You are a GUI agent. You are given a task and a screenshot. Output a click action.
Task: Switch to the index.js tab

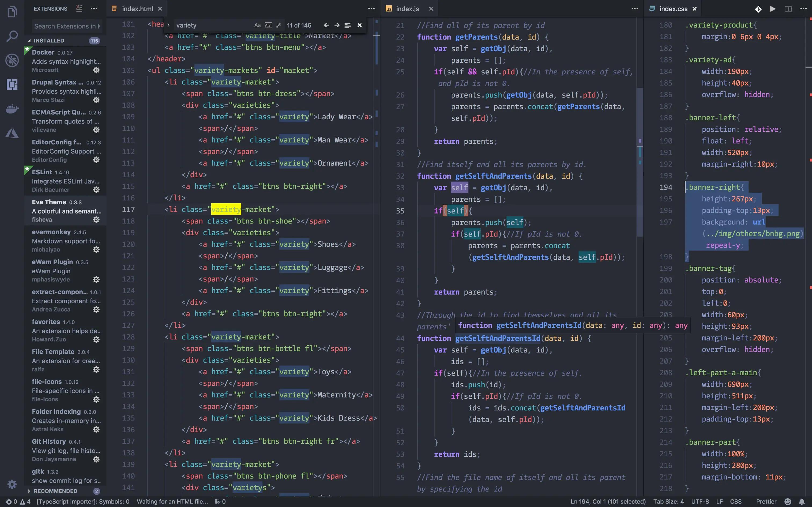(x=407, y=9)
